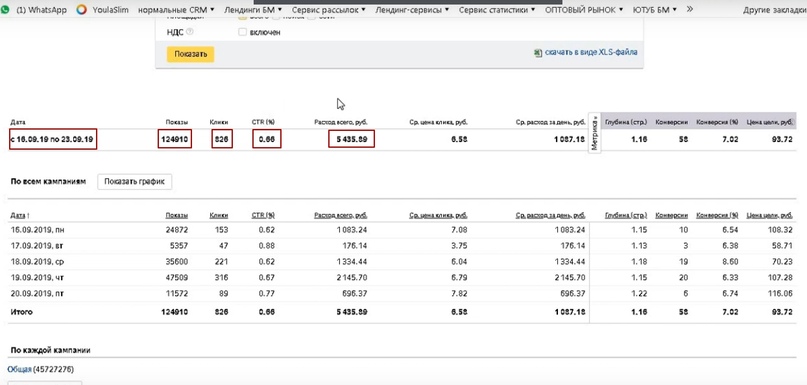Sort daily table by Глубина (стр.)
The width and height of the screenshot is (807, 385).
(626, 215)
